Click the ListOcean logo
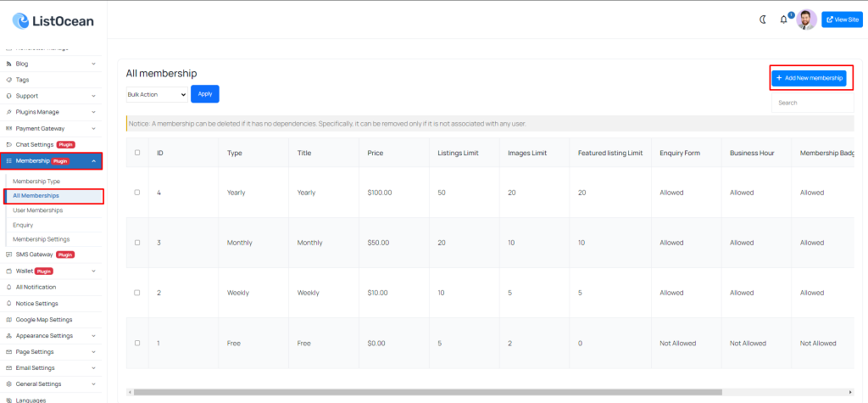The width and height of the screenshot is (868, 403). (x=53, y=21)
